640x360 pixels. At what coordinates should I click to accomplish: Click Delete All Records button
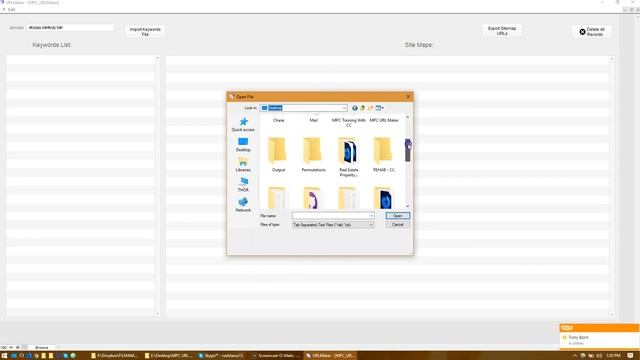coord(592,32)
